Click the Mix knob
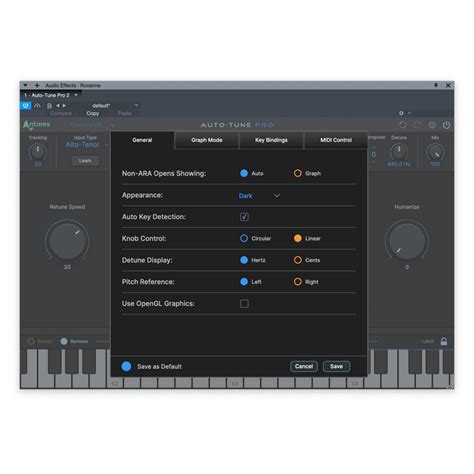The image size is (474, 474). coord(435,152)
